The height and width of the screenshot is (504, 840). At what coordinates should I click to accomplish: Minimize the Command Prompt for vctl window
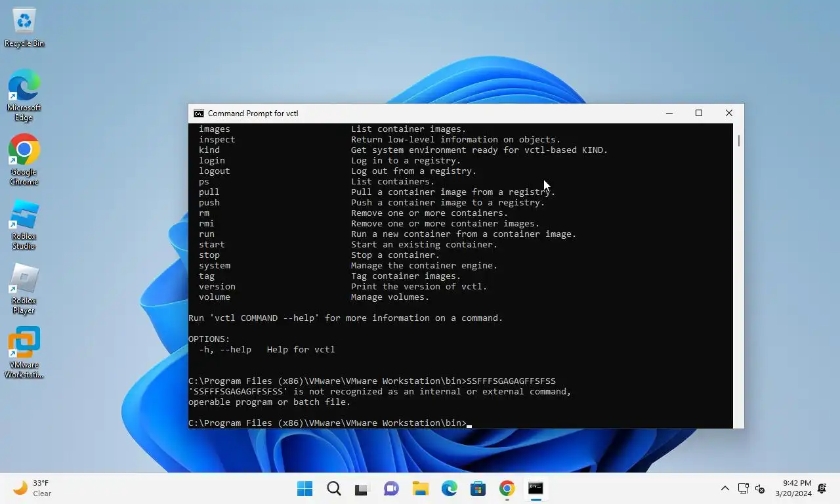pyautogui.click(x=669, y=113)
